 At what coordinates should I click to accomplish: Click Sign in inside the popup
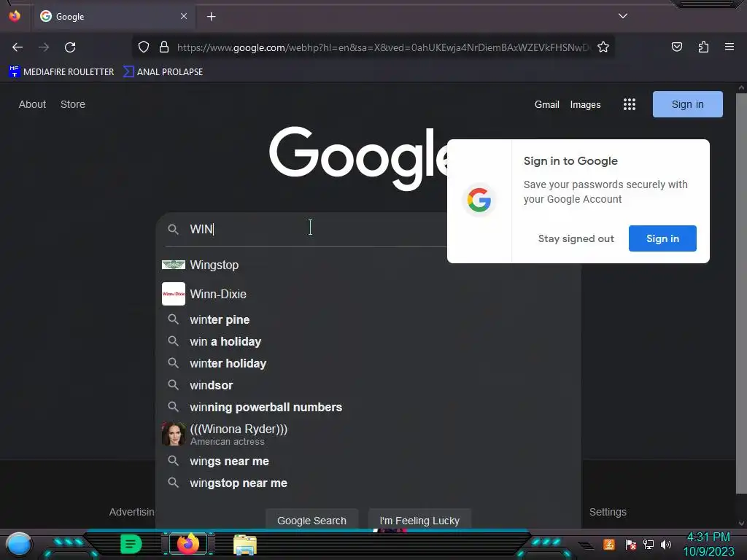tap(662, 238)
